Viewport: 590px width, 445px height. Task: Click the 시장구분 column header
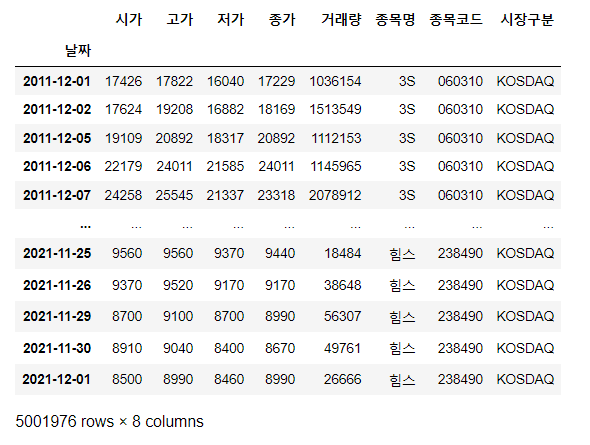click(527, 20)
